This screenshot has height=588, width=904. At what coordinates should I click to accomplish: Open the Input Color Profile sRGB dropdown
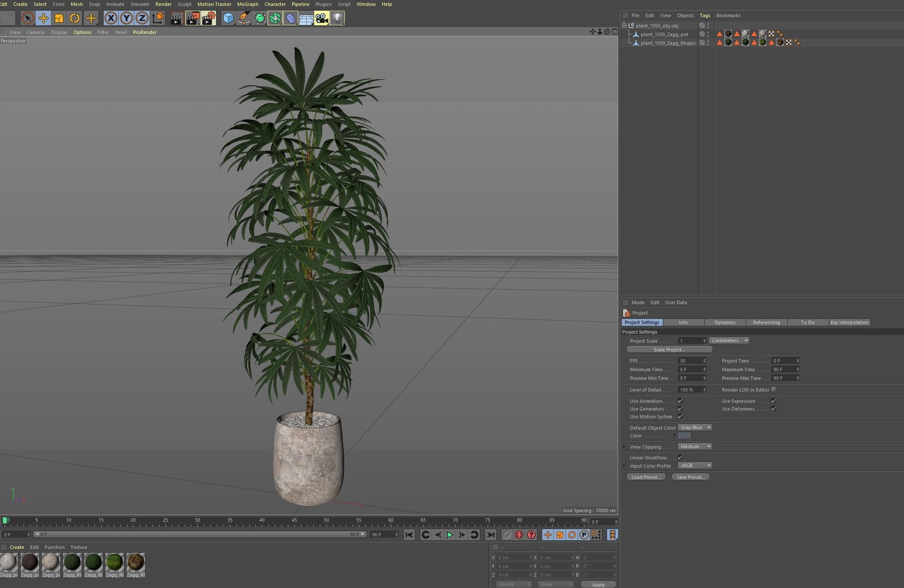click(x=695, y=465)
